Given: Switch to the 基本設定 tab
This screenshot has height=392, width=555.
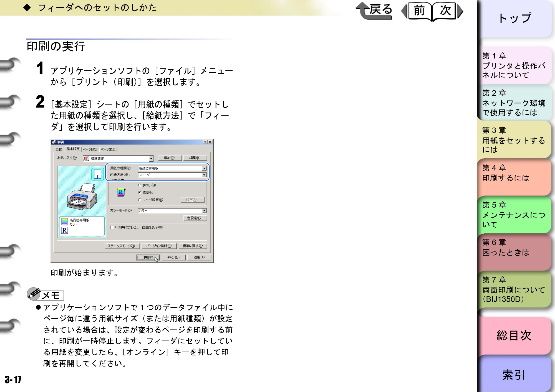Looking at the screenshot, I should 73,149.
